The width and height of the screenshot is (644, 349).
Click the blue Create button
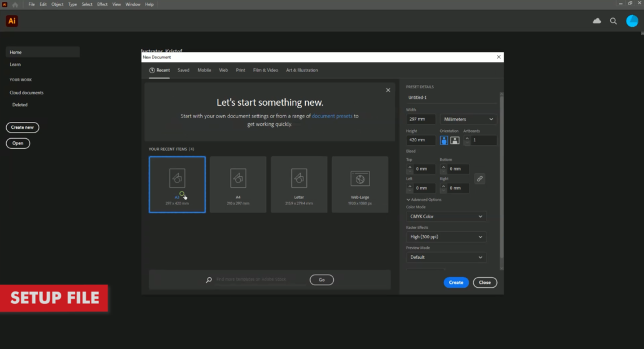[x=456, y=283]
